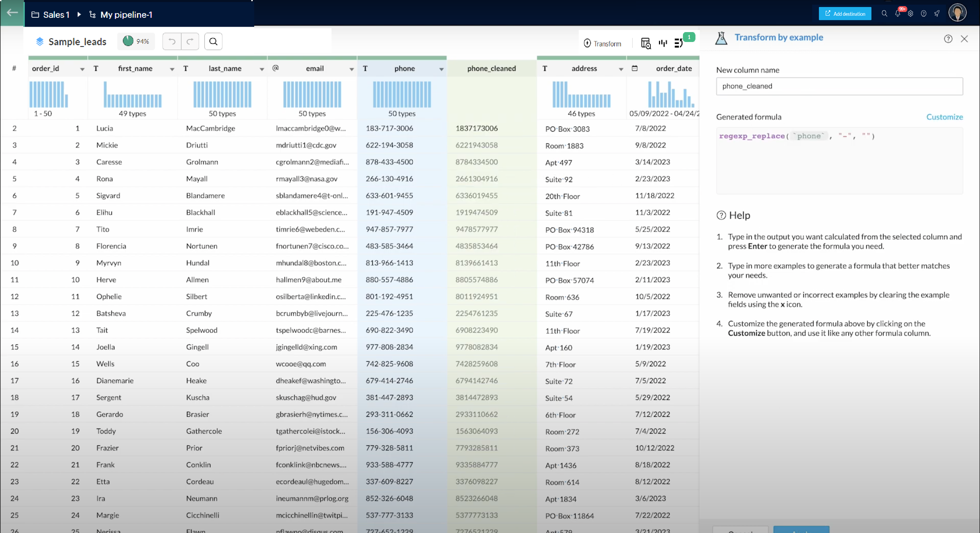Image resolution: width=980 pixels, height=533 pixels.
Task: Open the column statistics chart icon
Action: (663, 43)
